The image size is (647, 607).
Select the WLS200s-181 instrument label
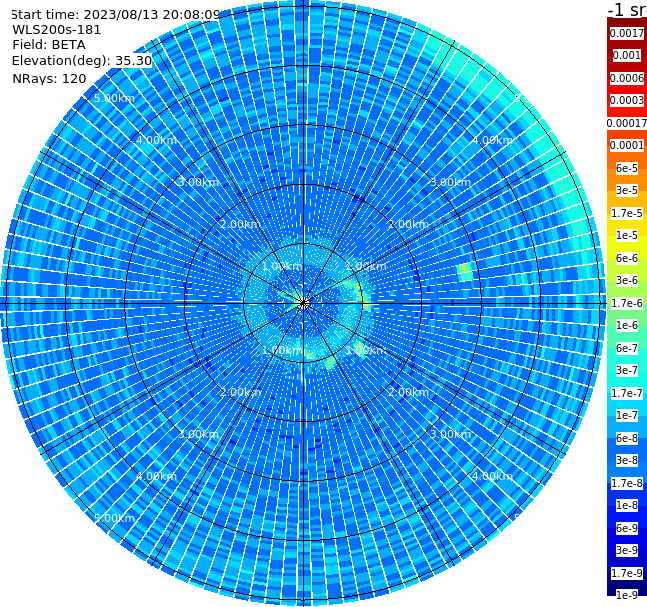57,30
